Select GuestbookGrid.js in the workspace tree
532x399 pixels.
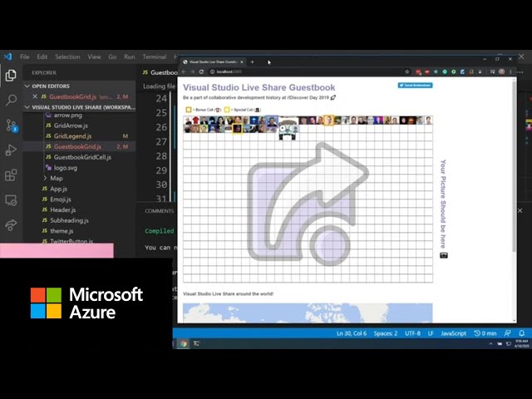(77, 146)
